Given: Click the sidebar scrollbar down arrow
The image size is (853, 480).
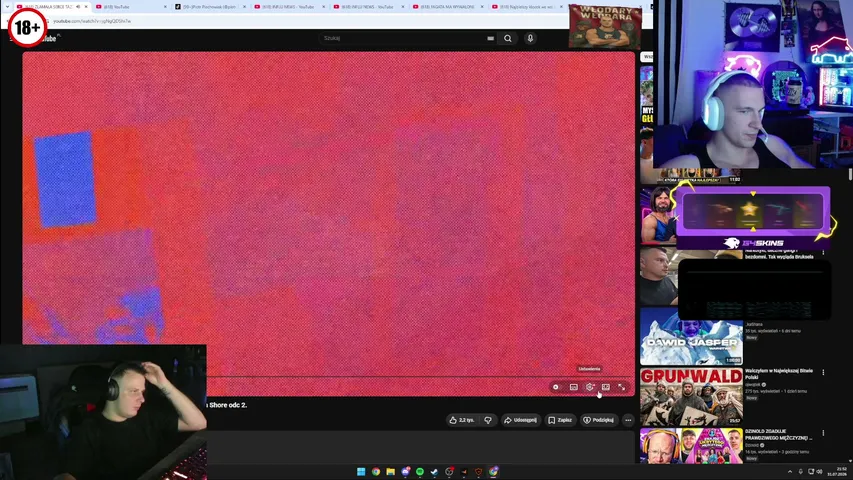Looking at the screenshot, I should (850, 461).
